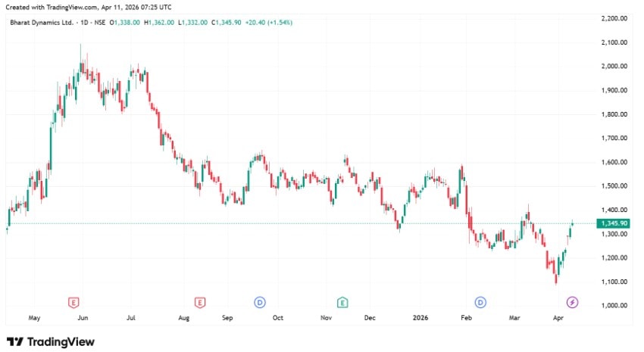
Task: Click the dividend marker near October
Action: [x=260, y=302]
